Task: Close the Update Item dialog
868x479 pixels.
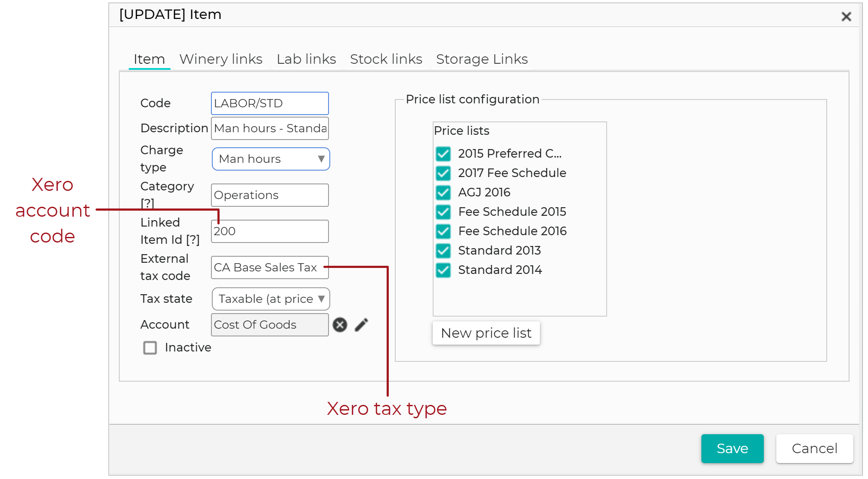Action: (x=846, y=17)
